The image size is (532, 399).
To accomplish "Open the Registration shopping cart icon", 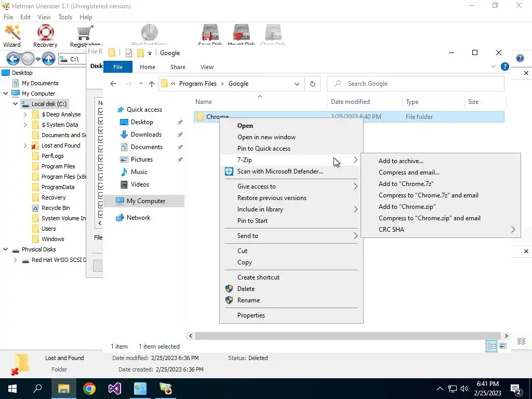I will pos(85,36).
